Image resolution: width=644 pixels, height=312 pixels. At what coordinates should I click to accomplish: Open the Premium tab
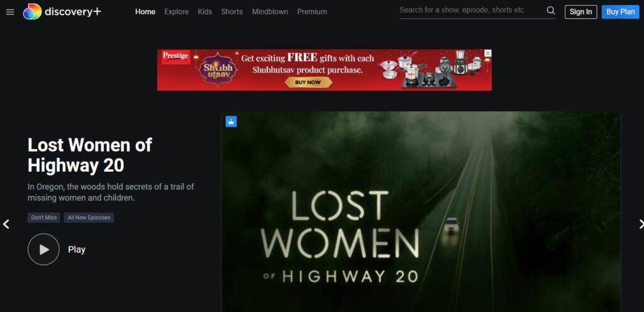point(312,12)
